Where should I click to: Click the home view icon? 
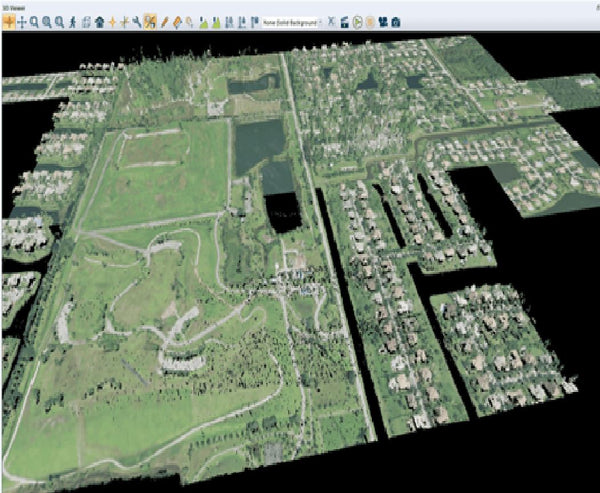point(99,20)
